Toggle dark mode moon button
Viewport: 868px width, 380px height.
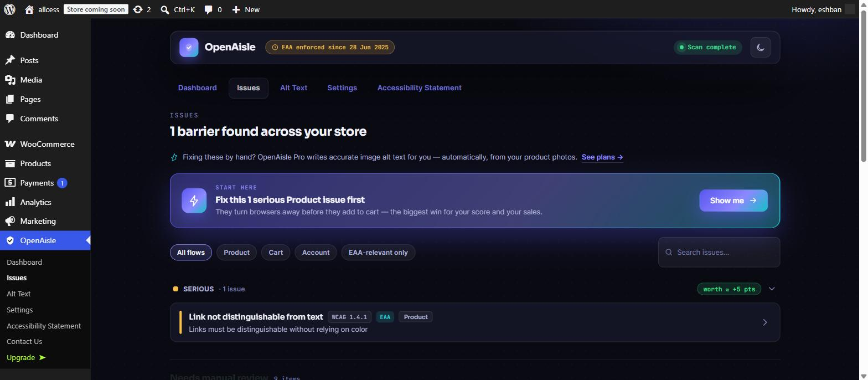click(761, 48)
